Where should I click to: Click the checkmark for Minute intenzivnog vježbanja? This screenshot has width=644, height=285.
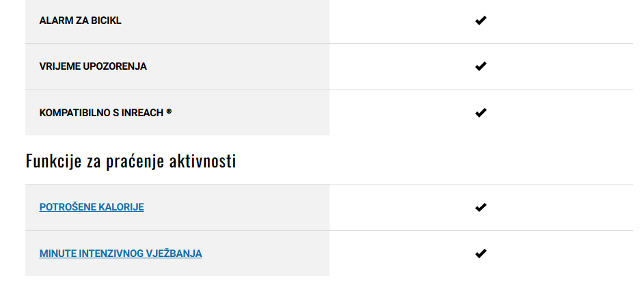click(480, 254)
